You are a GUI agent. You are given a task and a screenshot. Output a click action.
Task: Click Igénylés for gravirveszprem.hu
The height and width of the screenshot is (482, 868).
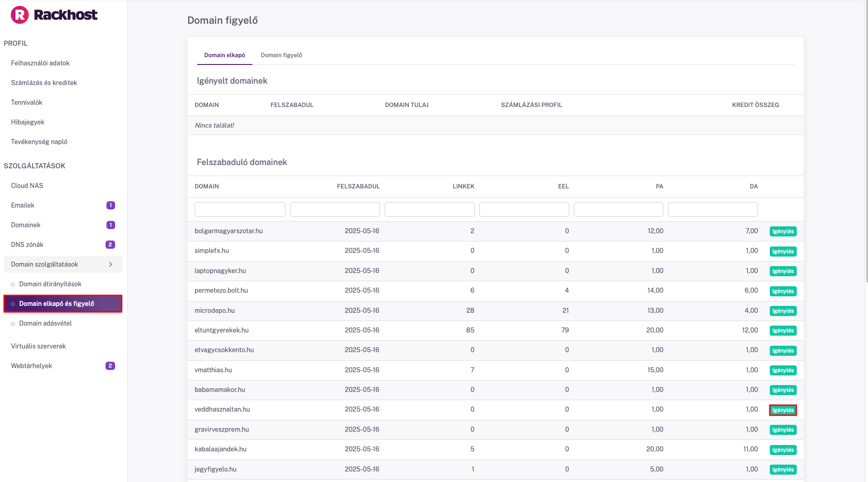point(783,430)
